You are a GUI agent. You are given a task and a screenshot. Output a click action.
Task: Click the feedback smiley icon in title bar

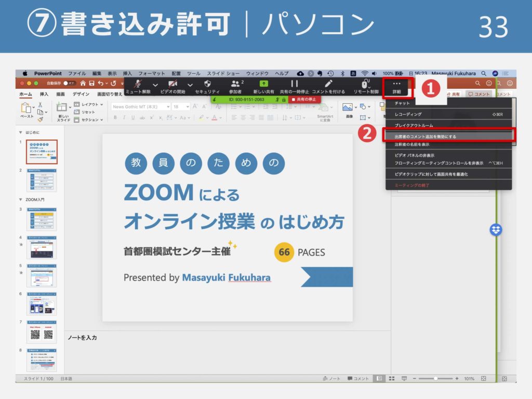pyautogui.click(x=488, y=83)
